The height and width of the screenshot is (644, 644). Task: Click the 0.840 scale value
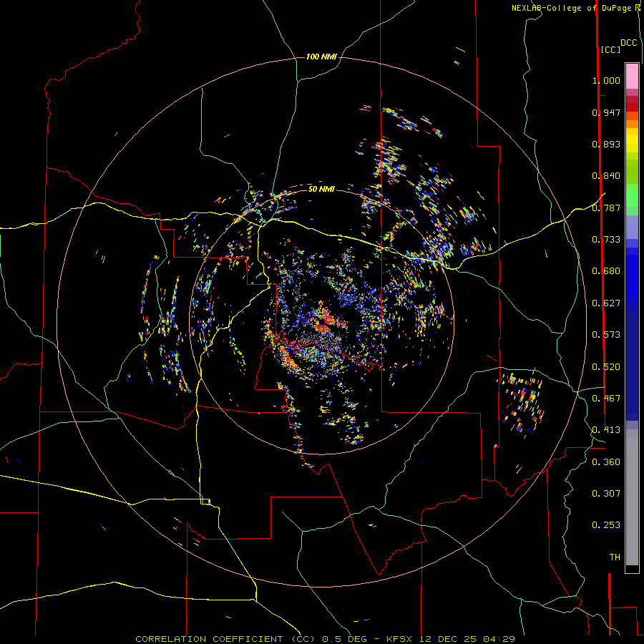(x=606, y=176)
